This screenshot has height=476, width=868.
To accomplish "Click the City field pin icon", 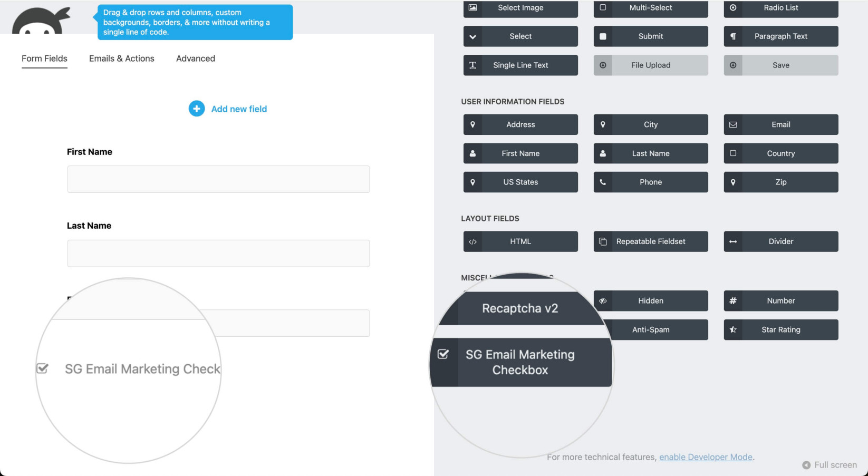I will tap(603, 124).
